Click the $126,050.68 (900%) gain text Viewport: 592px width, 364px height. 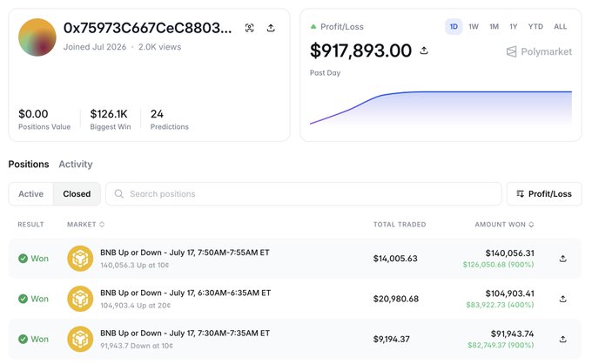pyautogui.click(x=498, y=265)
